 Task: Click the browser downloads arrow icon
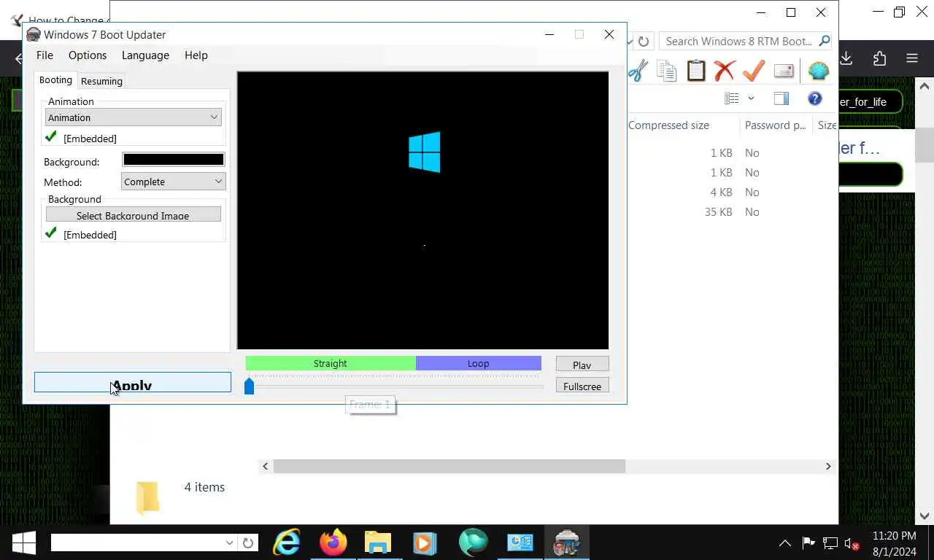[846, 58]
